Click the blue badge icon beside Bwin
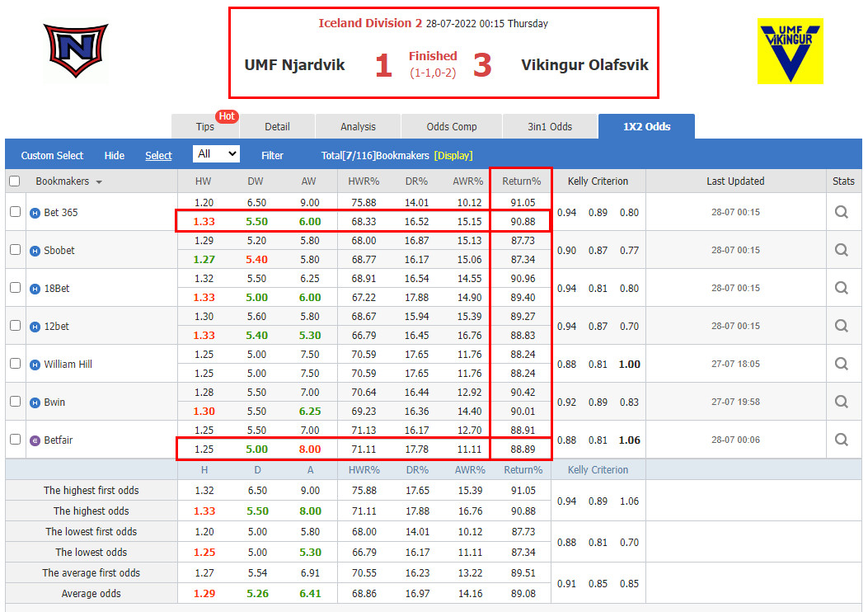The width and height of the screenshot is (868, 612). tap(35, 403)
